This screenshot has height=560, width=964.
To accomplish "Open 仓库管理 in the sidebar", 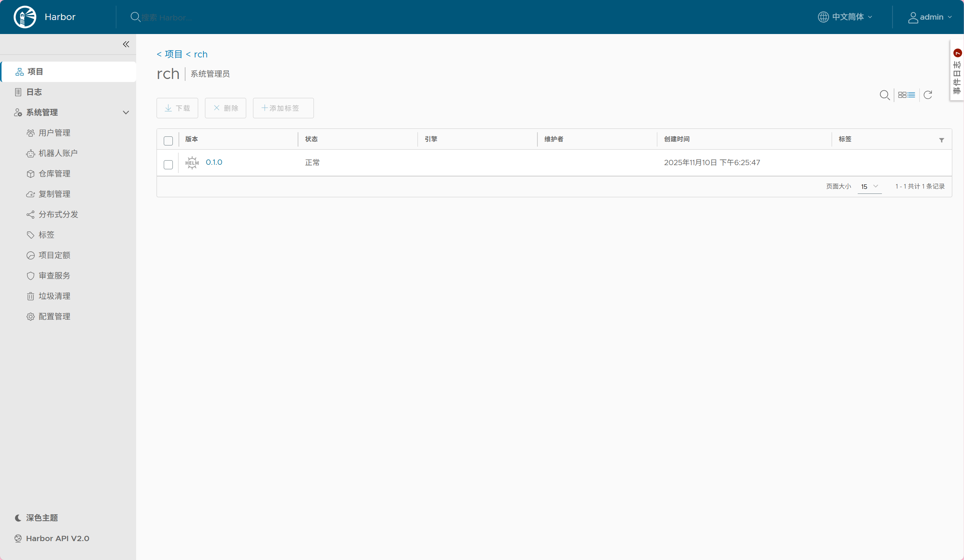I will 54,173.
